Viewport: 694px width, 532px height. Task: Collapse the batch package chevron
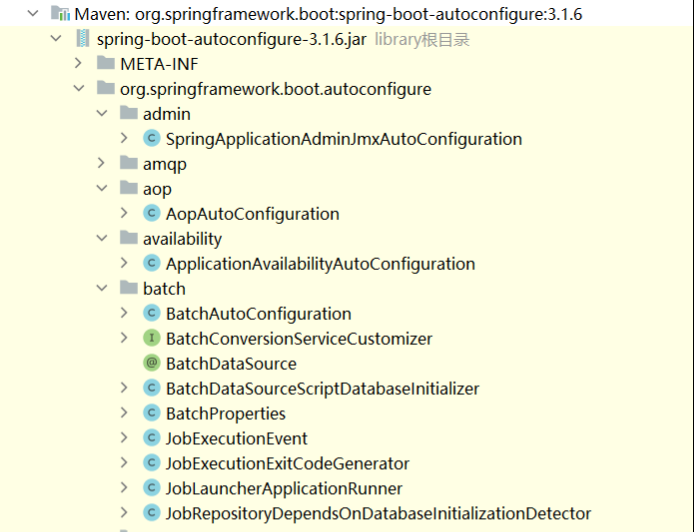[101, 289]
